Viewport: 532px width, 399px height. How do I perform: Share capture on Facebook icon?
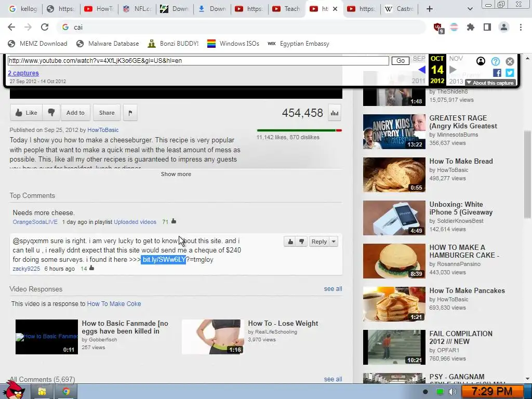[497, 73]
